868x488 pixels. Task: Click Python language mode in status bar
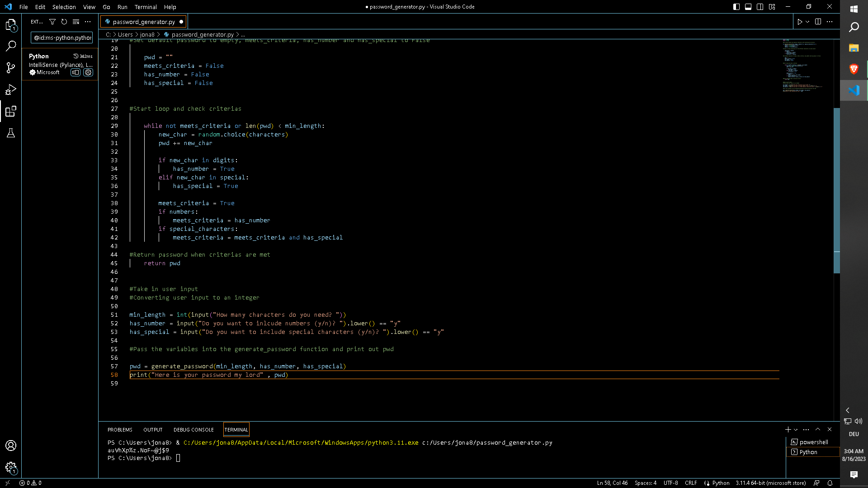click(x=721, y=483)
